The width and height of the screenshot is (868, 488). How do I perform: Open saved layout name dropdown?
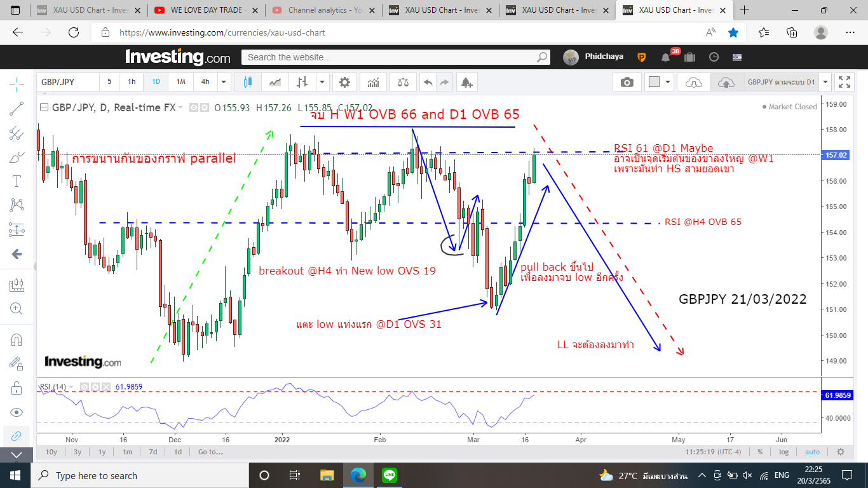(825, 82)
